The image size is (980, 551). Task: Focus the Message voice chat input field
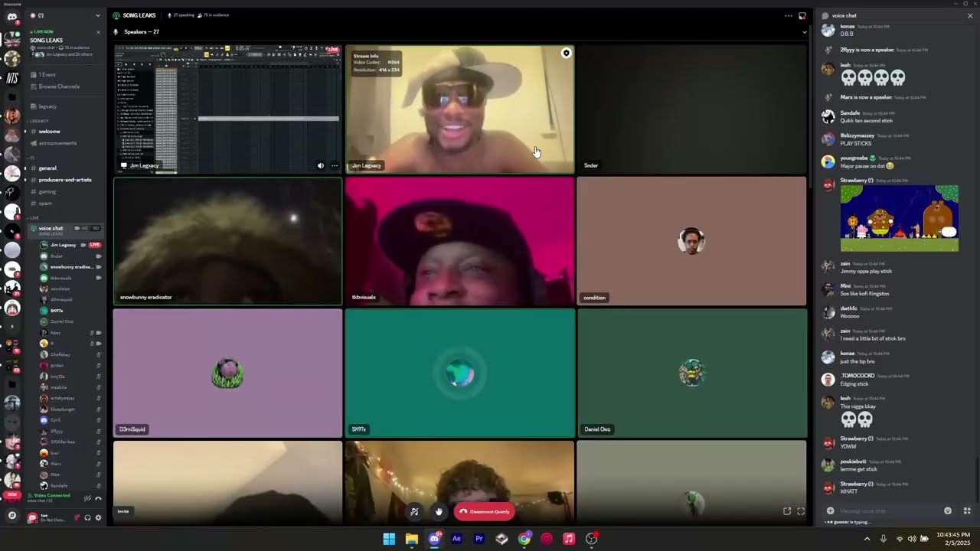point(888,510)
